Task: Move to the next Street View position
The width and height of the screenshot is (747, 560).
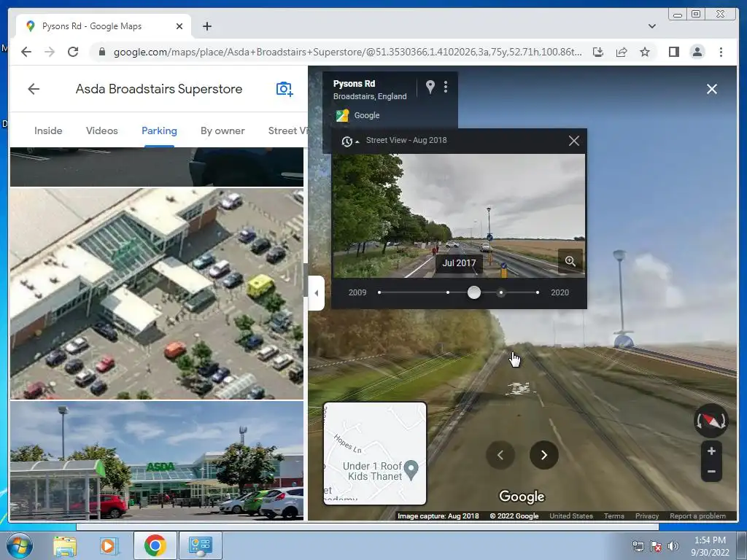Action: 543,455
